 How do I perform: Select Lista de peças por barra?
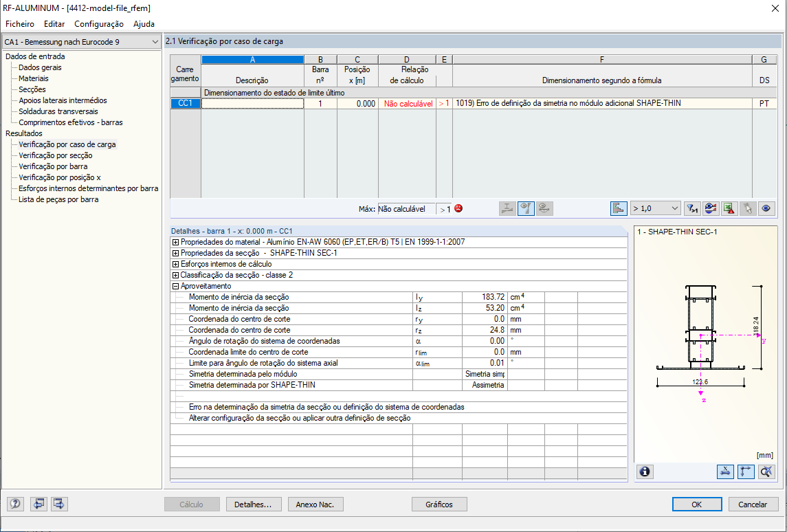(58, 200)
